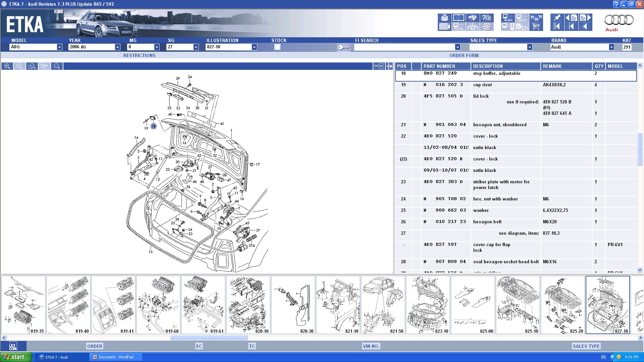Click the panel split arrow icon

pyautogui.click(x=389, y=66)
